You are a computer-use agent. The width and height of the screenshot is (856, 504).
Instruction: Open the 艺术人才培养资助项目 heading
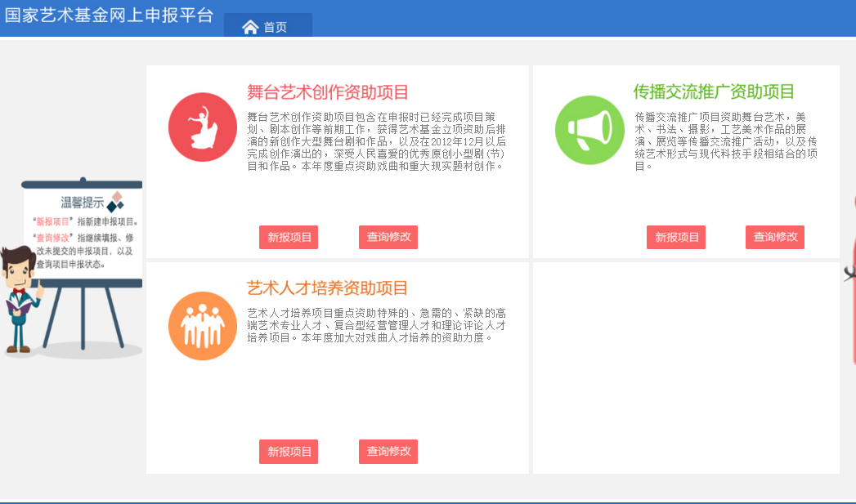[327, 288]
